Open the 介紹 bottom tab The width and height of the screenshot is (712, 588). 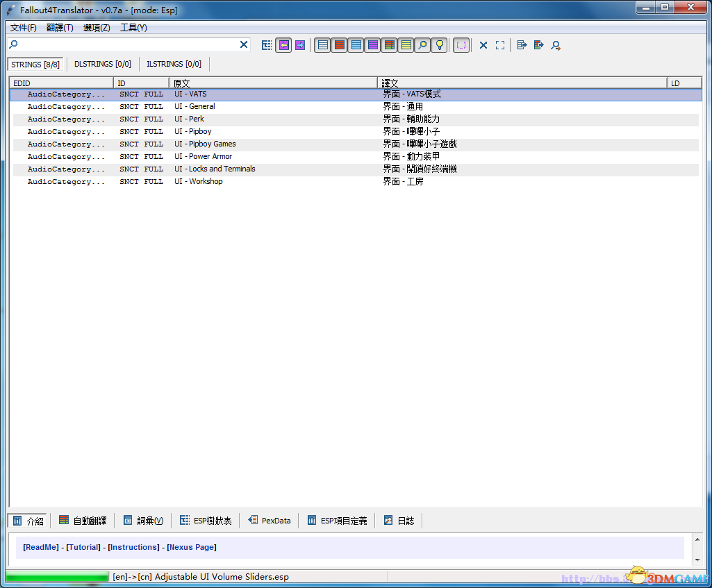[28, 521]
